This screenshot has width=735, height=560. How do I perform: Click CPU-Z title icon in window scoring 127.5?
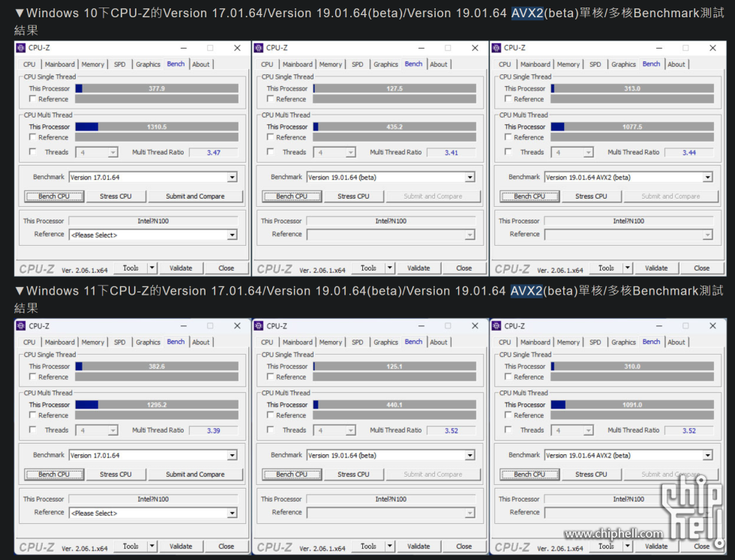coord(258,48)
